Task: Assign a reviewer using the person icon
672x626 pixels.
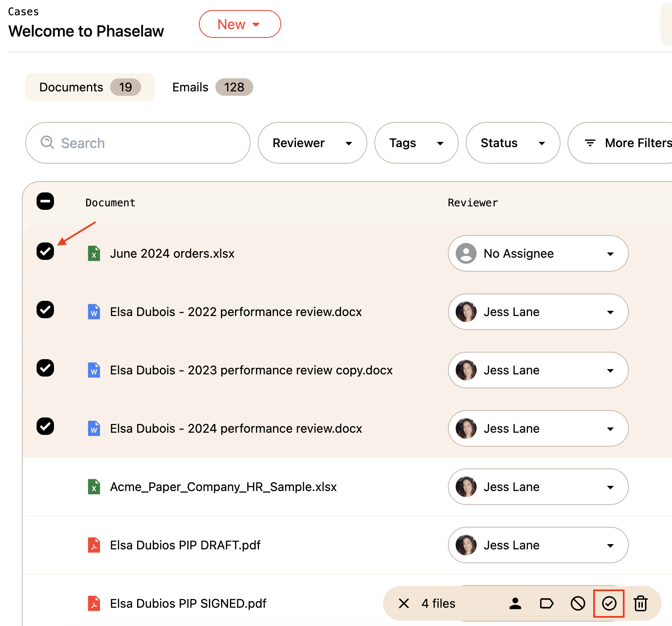Action: click(x=515, y=603)
